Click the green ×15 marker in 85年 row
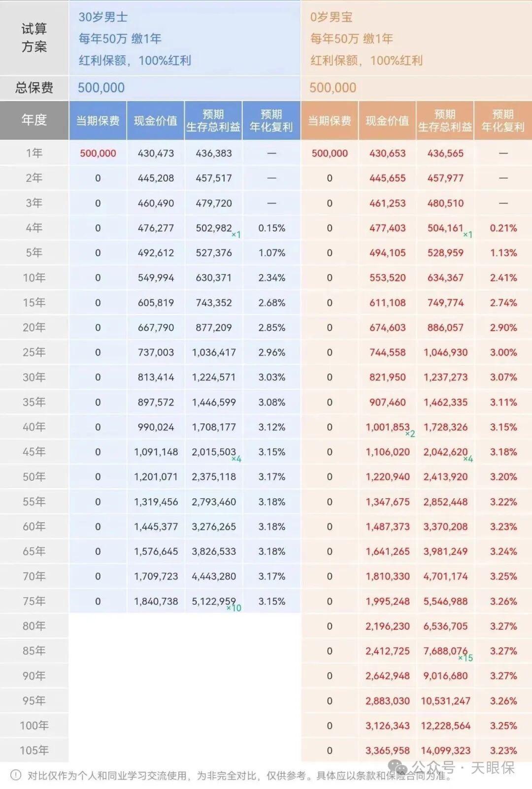The image size is (532, 789). pyautogui.click(x=465, y=658)
